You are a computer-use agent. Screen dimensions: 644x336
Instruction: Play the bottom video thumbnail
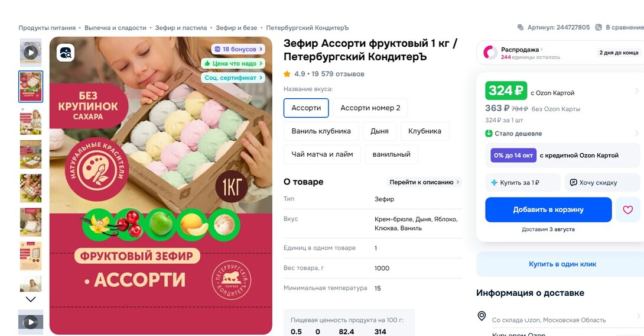(31, 322)
